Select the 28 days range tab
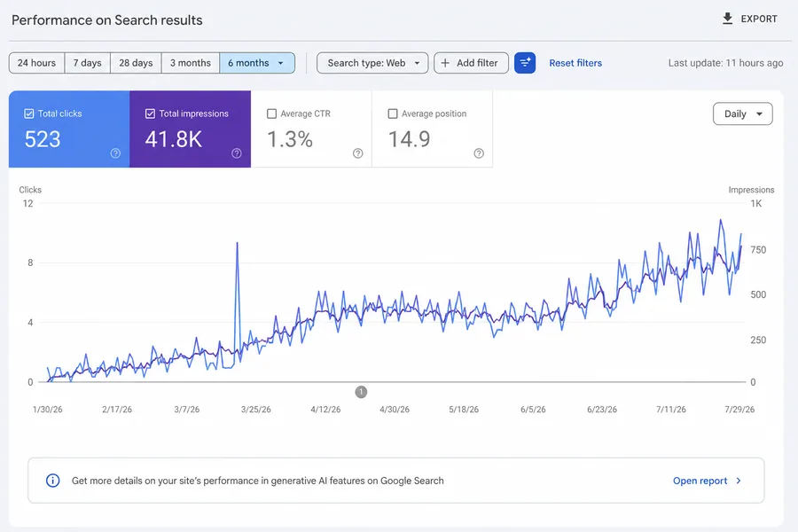 [136, 63]
